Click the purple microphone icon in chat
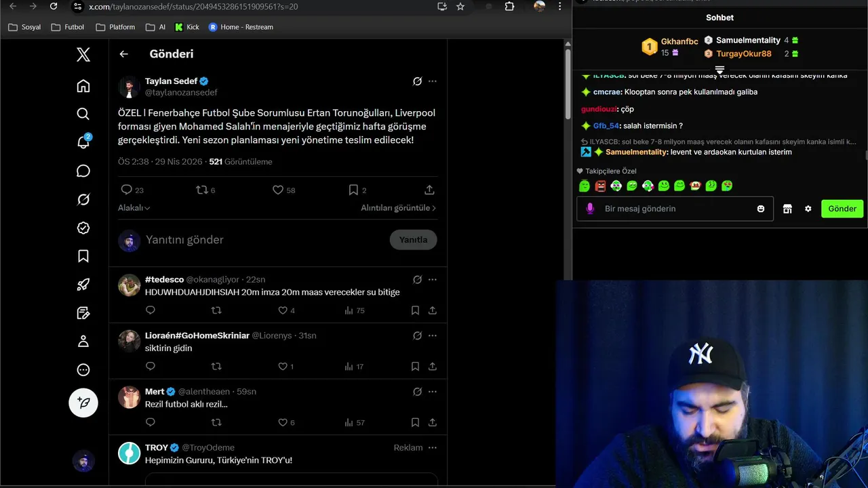Screen dimensions: 868x488 point(590,209)
